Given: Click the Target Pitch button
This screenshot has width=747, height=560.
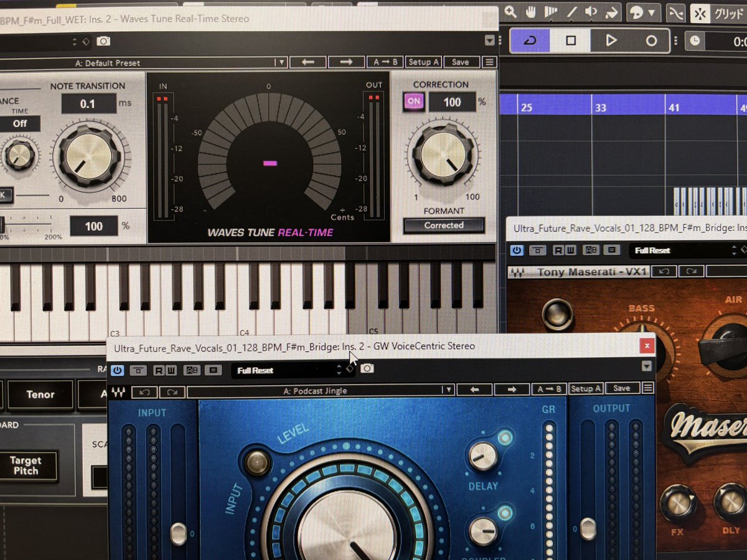Looking at the screenshot, I should pos(26,465).
